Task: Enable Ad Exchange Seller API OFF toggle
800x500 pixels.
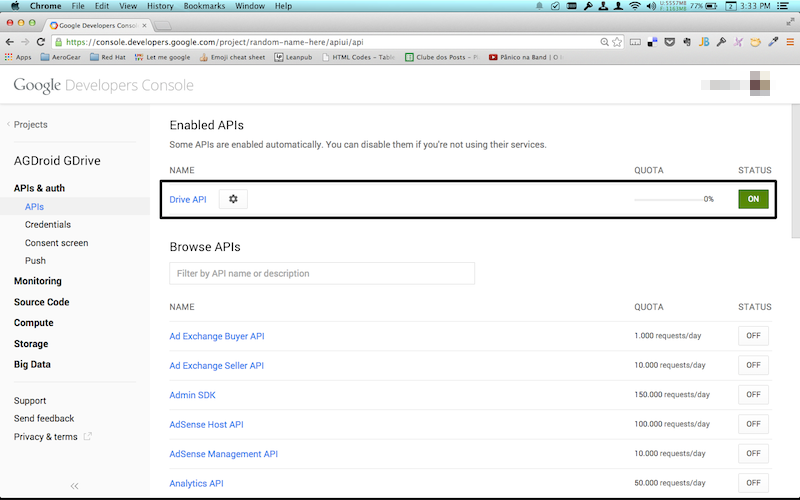Action: pos(753,365)
